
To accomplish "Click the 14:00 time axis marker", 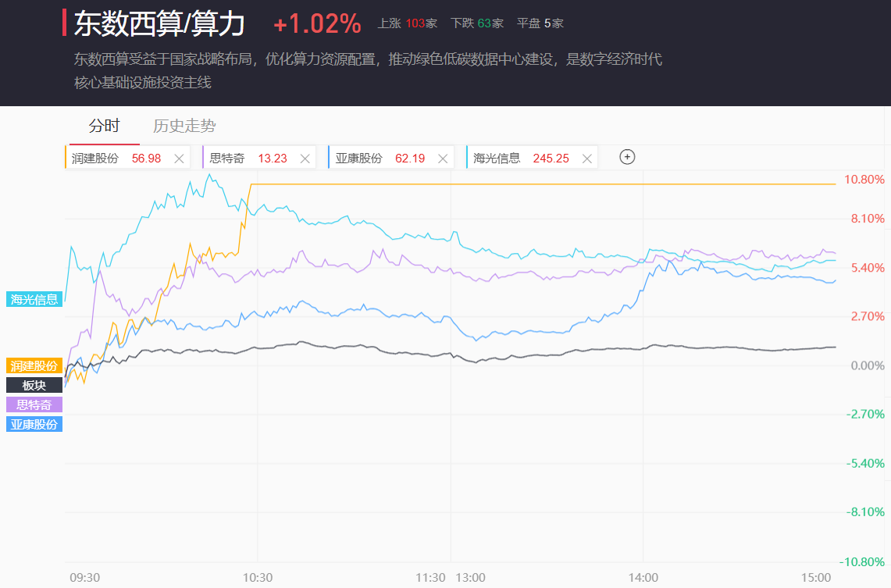I will [x=643, y=578].
